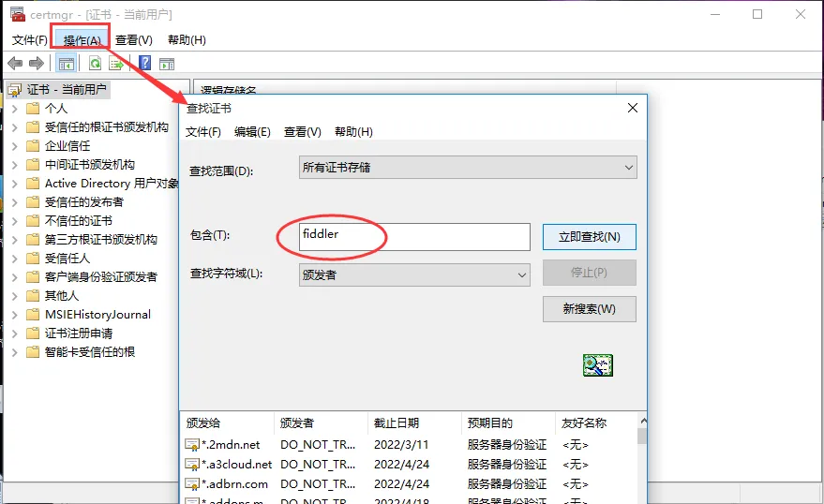Close the 查找证书 dialog
Image resolution: width=824 pixels, height=504 pixels.
tap(633, 108)
